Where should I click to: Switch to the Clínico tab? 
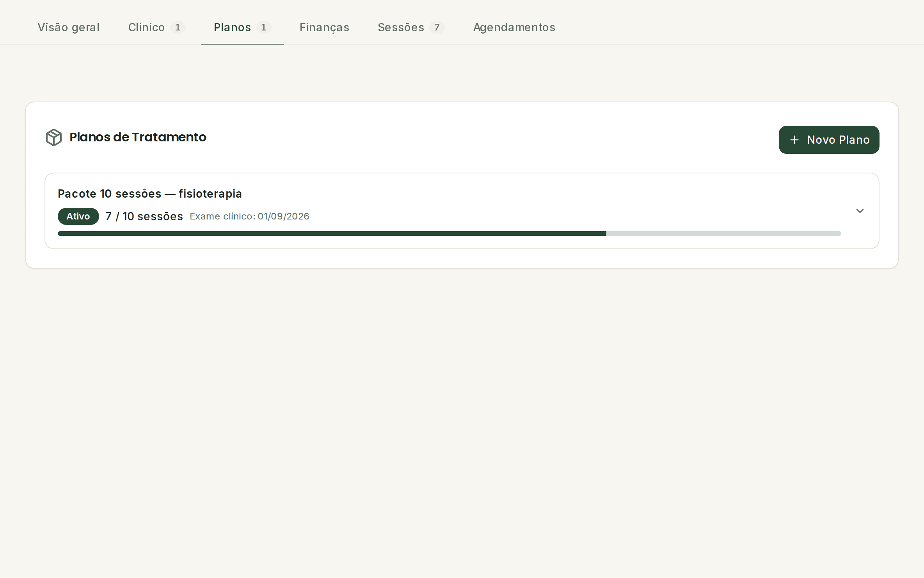tap(156, 27)
